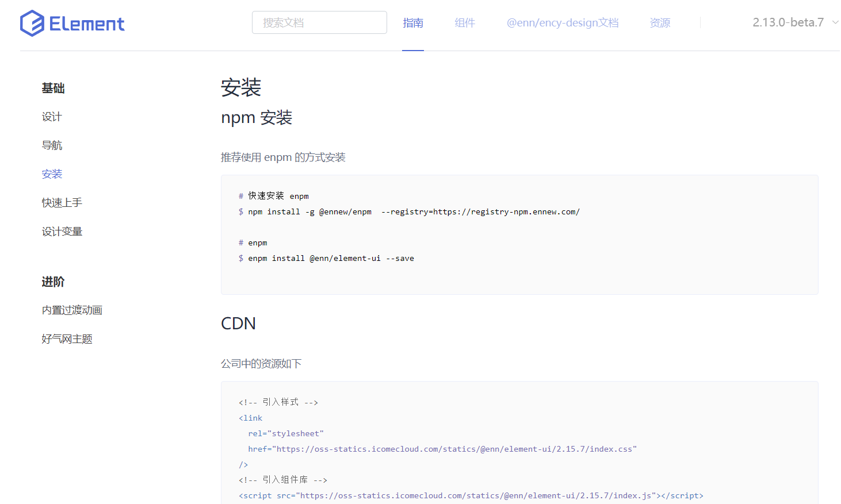Image resolution: width=841 pixels, height=504 pixels.
Task: Click the 基础 sidebar group heading
Action: pyautogui.click(x=53, y=88)
